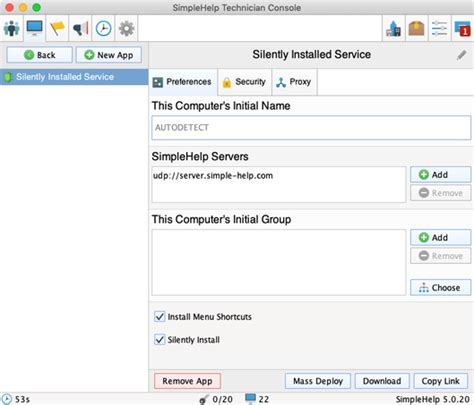The height and width of the screenshot is (405, 474).
Task: Click the Computer's Initial Name field
Action: (311, 128)
